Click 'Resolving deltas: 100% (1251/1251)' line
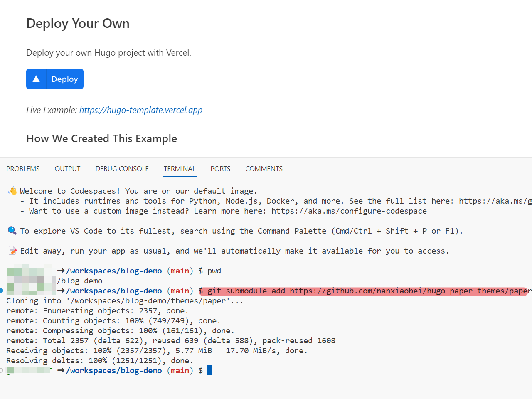Viewport: 532px width, 399px height. click(100, 360)
